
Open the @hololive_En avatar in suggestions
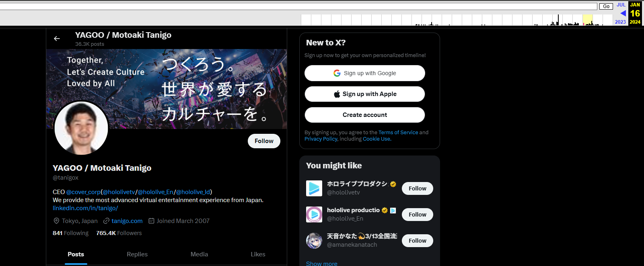coord(314,215)
